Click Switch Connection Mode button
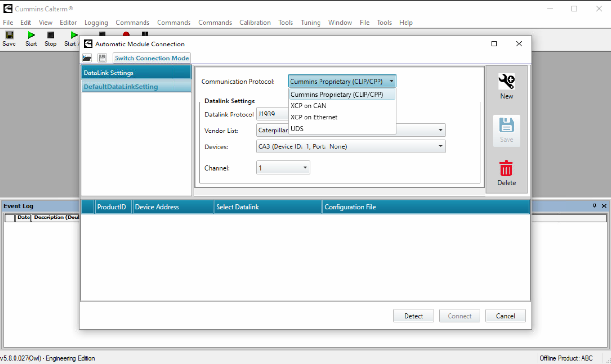 click(152, 58)
